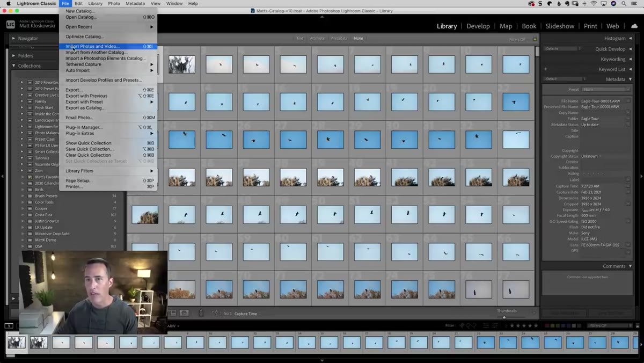Click the File Name field action icon
The height and width of the screenshot is (363, 644).
click(628, 101)
